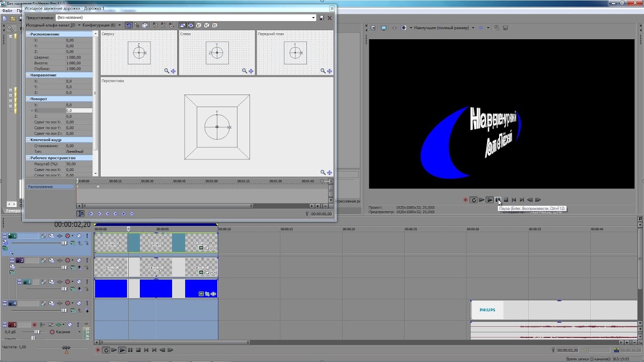644x362 pixels.
Task: Click play from start under preview
Action: (481, 200)
